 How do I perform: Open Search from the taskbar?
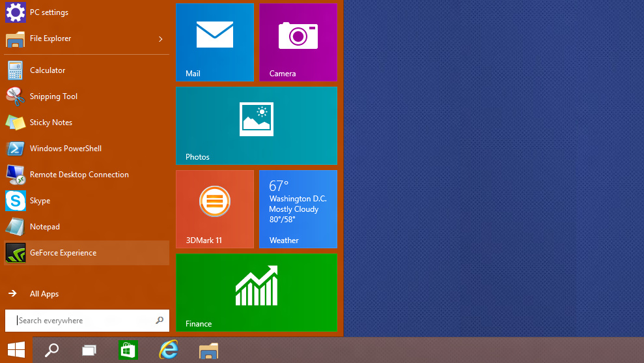pos(51,350)
